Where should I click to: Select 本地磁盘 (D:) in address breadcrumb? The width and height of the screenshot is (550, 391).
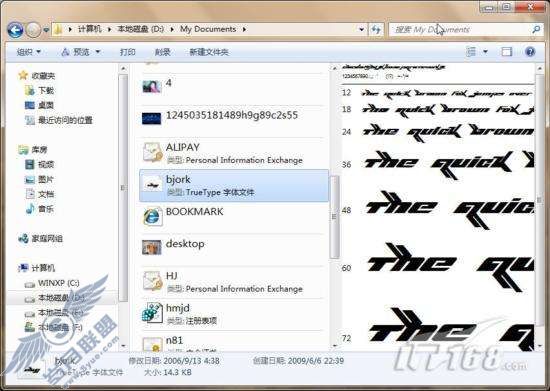click(x=140, y=29)
